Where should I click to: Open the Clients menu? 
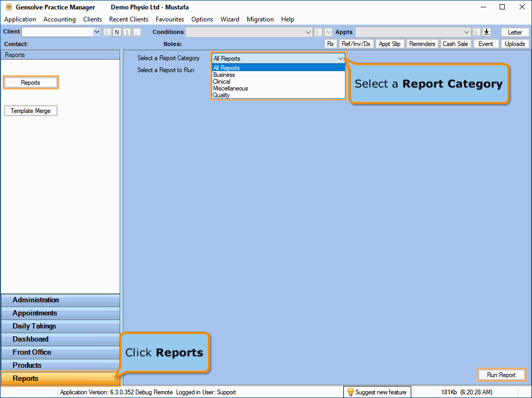click(92, 19)
